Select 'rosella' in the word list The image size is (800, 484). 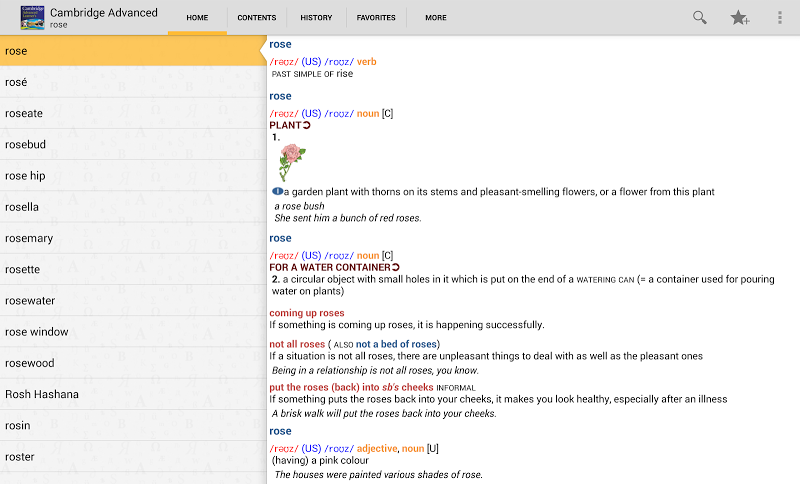click(133, 207)
